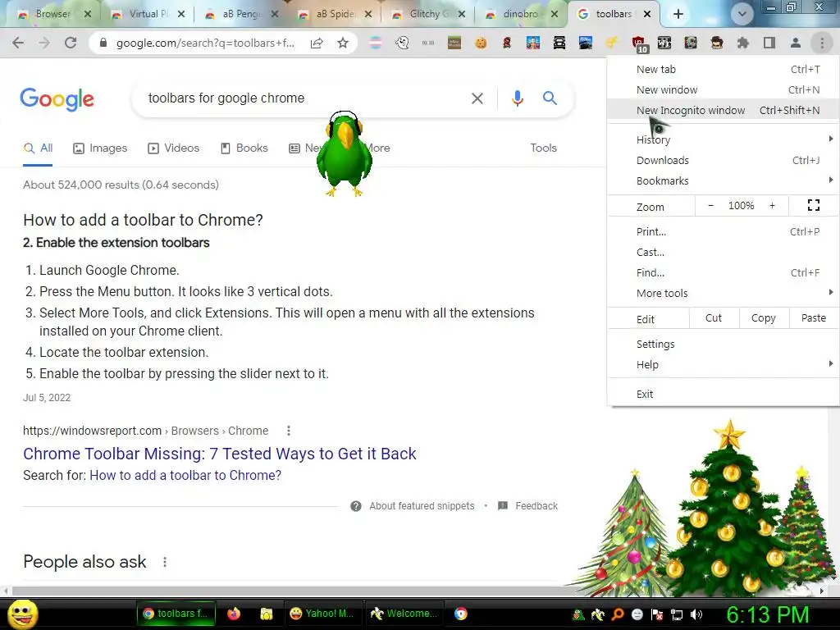Choose Cast from Chrome menu
This screenshot has width=840, height=630.
click(x=724, y=252)
